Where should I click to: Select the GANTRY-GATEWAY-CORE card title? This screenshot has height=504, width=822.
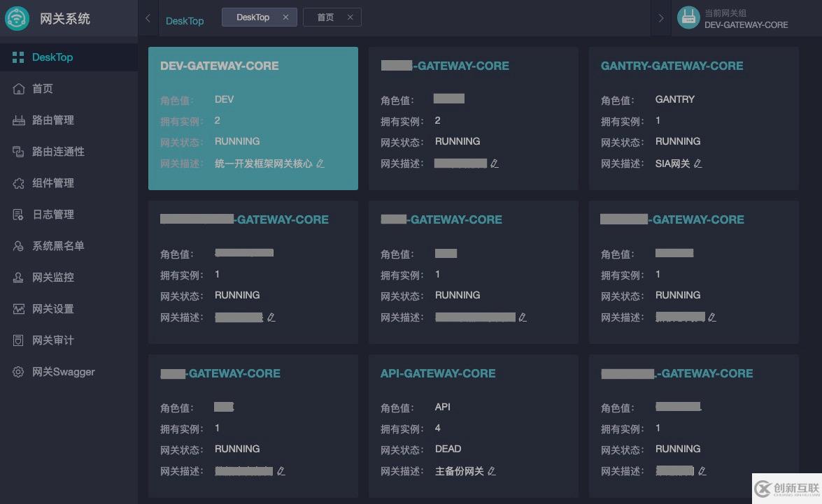tap(672, 66)
